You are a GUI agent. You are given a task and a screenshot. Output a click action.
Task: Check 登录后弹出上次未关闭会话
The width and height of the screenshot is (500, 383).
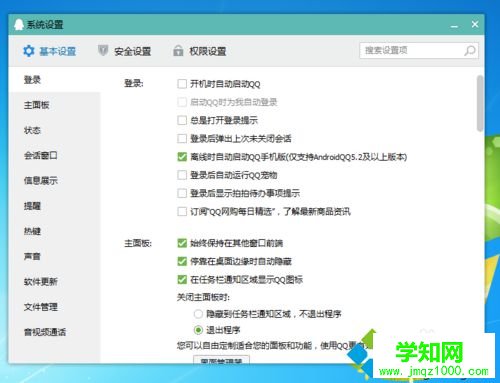tap(182, 138)
